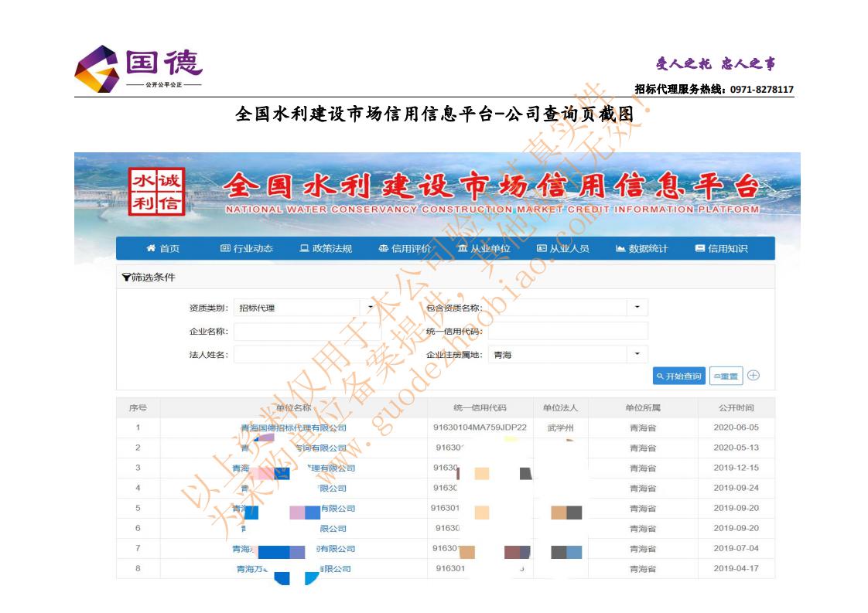
Task: Click into the 企业名称 input field
Action: [x=306, y=332]
